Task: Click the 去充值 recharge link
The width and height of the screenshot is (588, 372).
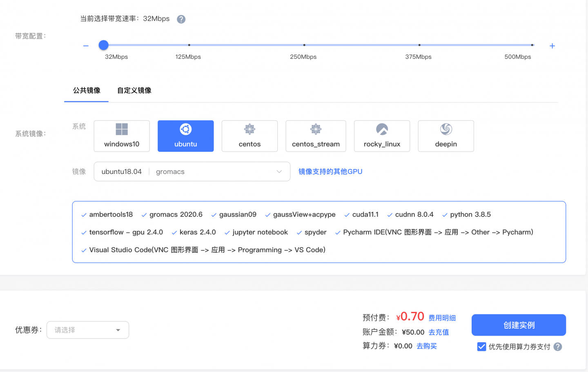Action: pyautogui.click(x=439, y=332)
